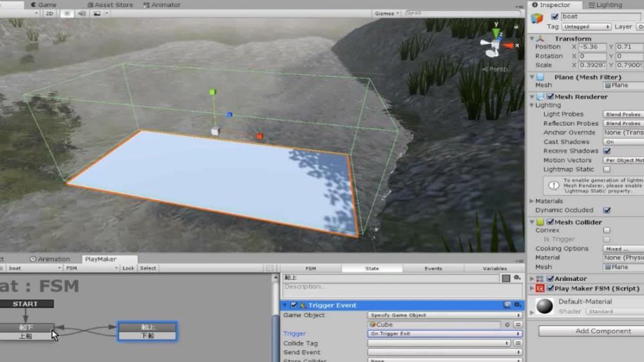Open the Trigger type dropdown
This screenshot has width=644, height=362.
(444, 334)
